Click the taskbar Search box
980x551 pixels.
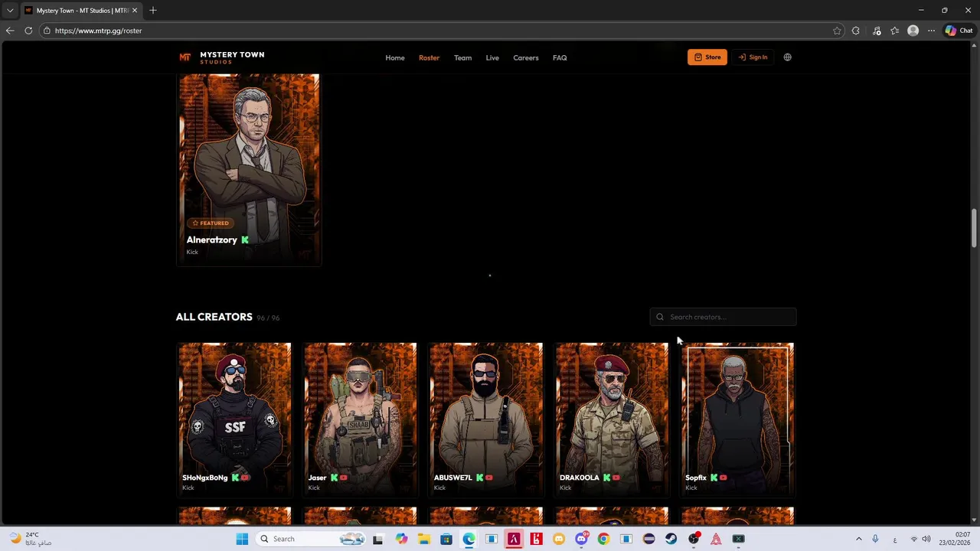tap(310, 539)
